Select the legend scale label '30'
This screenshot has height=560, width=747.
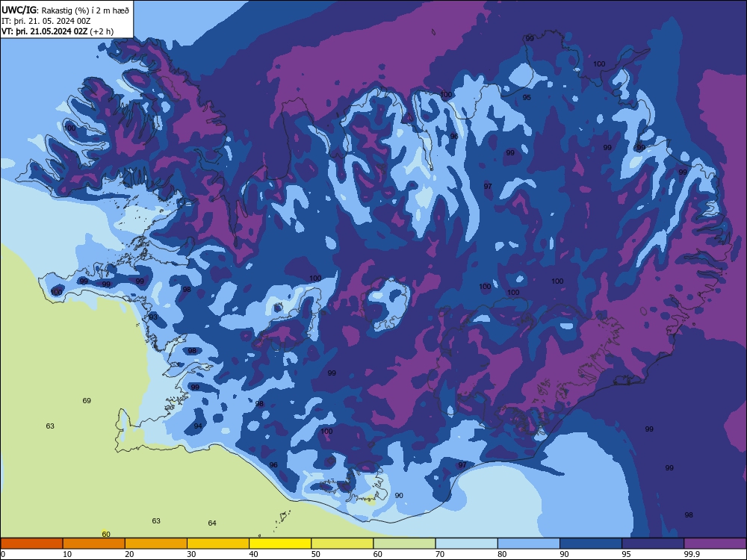[191, 554]
